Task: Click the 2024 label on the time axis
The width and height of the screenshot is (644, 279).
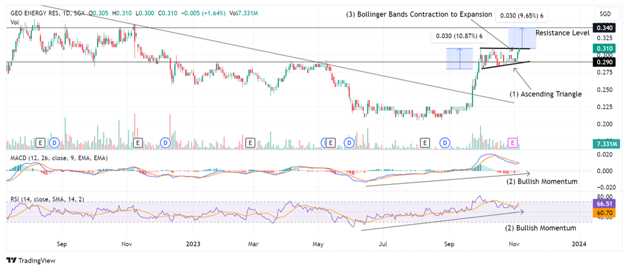Action: [x=579, y=244]
